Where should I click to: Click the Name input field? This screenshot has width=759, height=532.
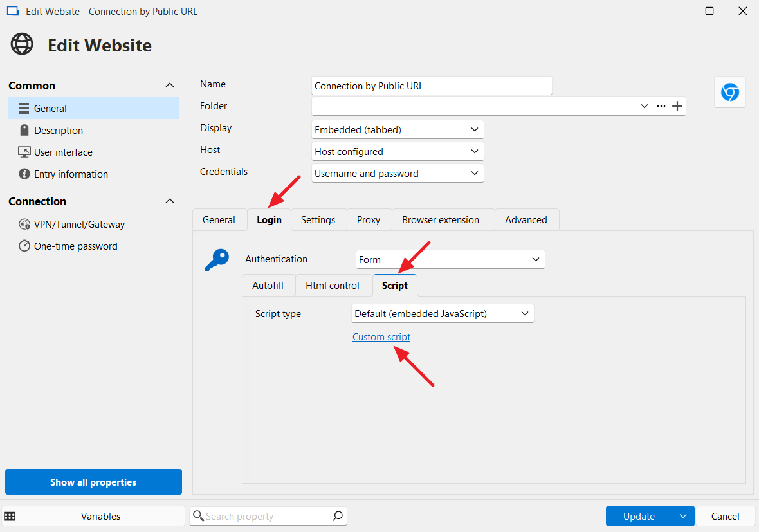[431, 86]
